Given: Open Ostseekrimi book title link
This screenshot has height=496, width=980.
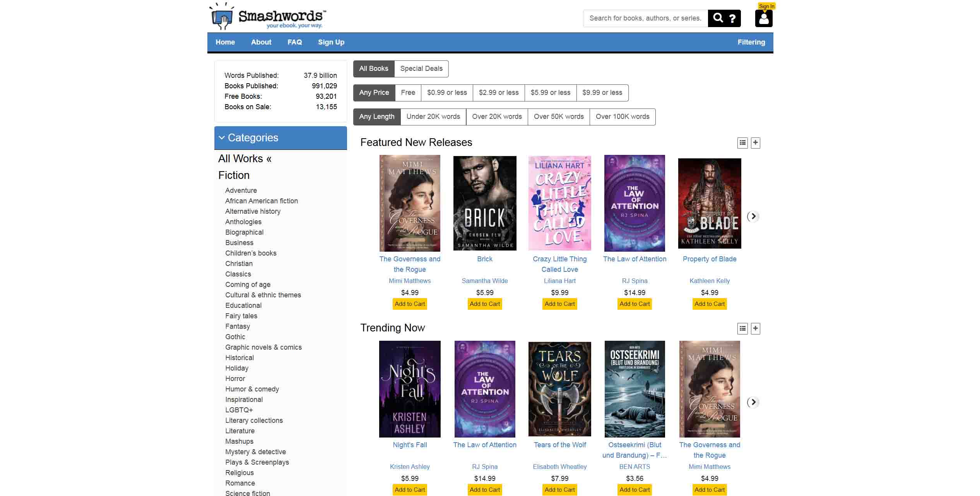Looking at the screenshot, I should 635,450.
